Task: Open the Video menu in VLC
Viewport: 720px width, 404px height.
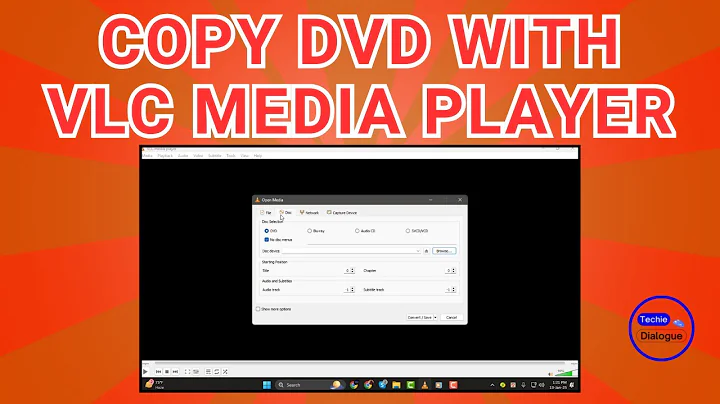Action: tap(198, 156)
